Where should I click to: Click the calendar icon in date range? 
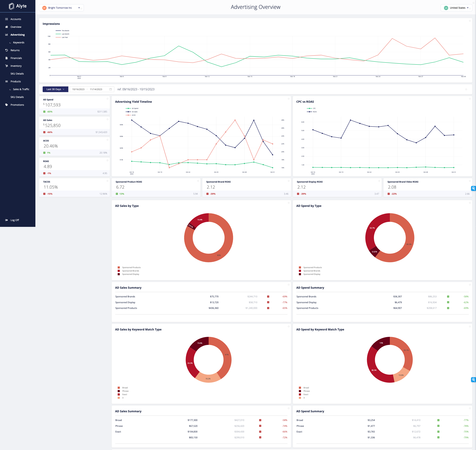(x=110, y=89)
